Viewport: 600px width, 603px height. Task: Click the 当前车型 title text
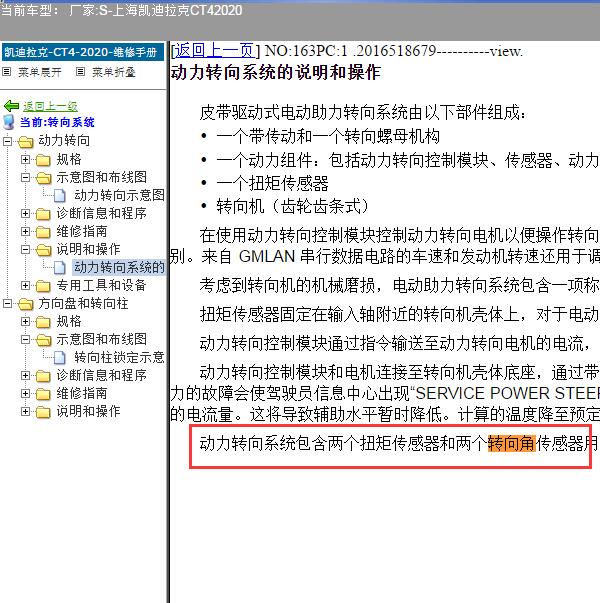coord(122,10)
